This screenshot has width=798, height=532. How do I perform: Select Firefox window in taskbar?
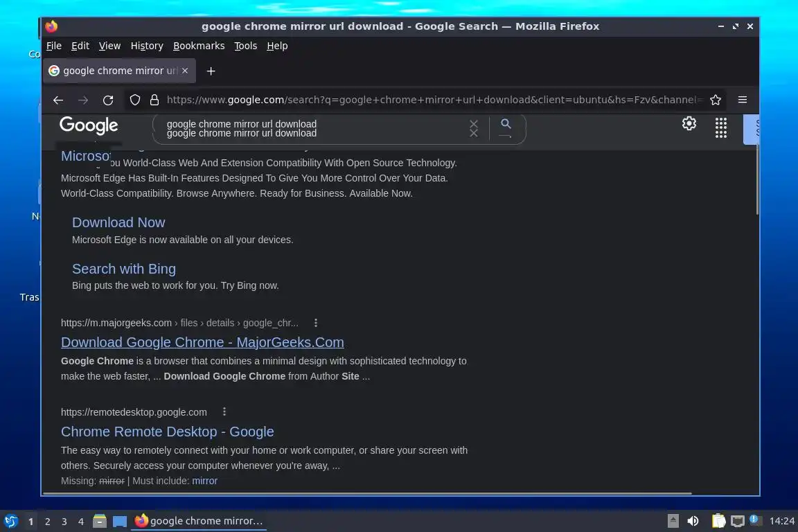tap(199, 521)
